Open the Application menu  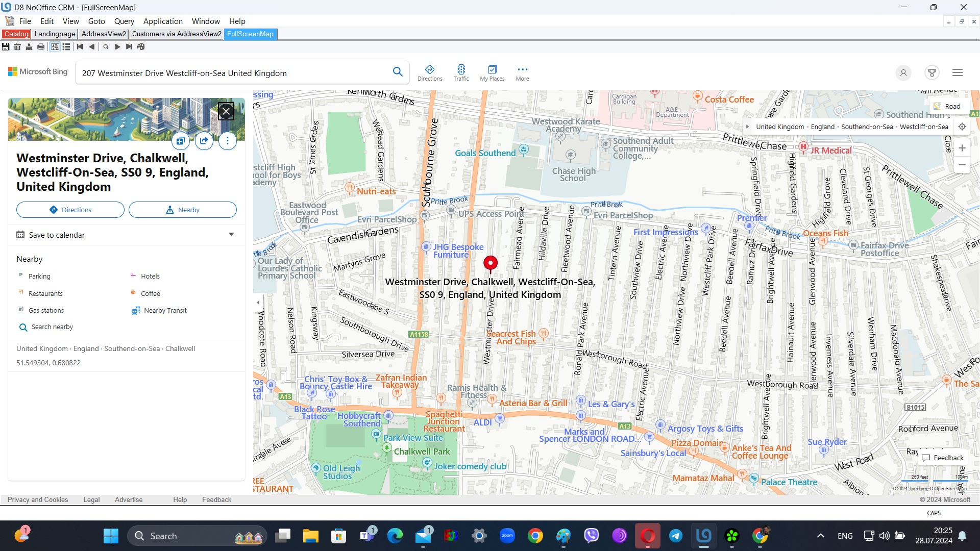(163, 21)
